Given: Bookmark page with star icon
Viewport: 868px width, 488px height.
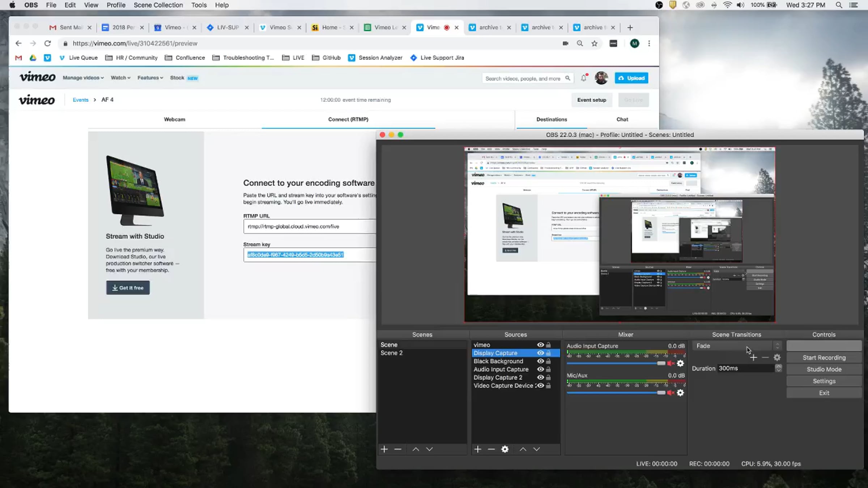Looking at the screenshot, I should pos(594,43).
